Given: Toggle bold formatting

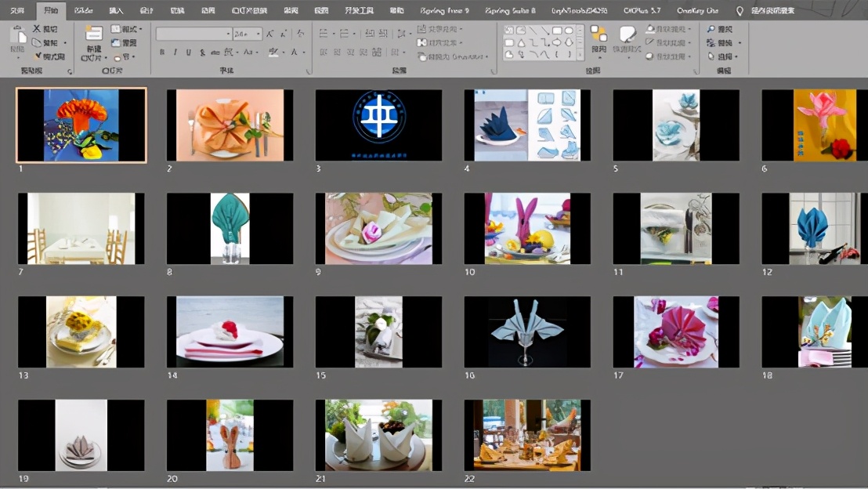Looking at the screenshot, I should click(x=162, y=53).
